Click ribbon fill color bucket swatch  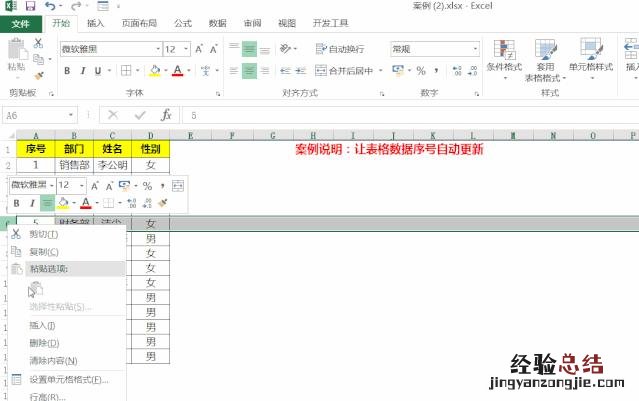[155, 71]
